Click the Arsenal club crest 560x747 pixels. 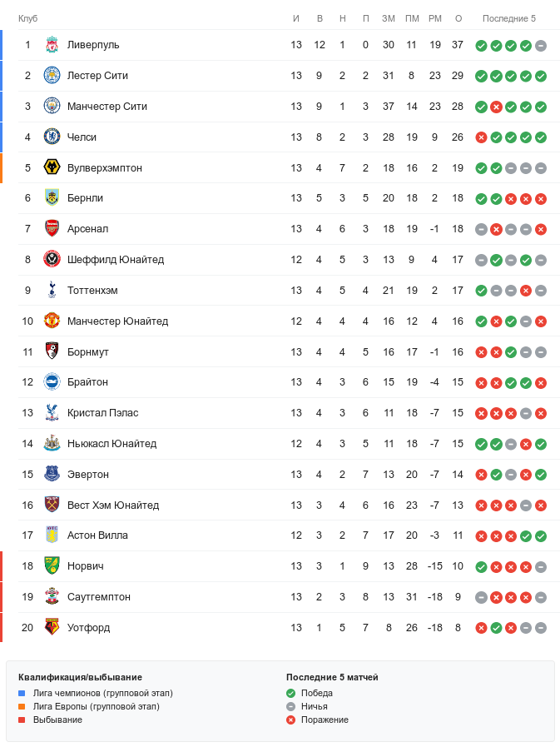point(52,229)
